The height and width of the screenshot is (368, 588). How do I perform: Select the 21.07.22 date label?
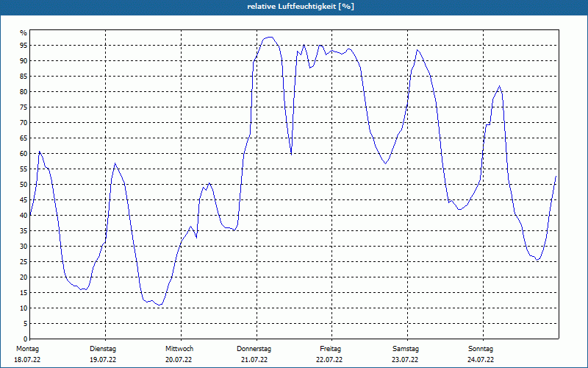tap(254, 360)
